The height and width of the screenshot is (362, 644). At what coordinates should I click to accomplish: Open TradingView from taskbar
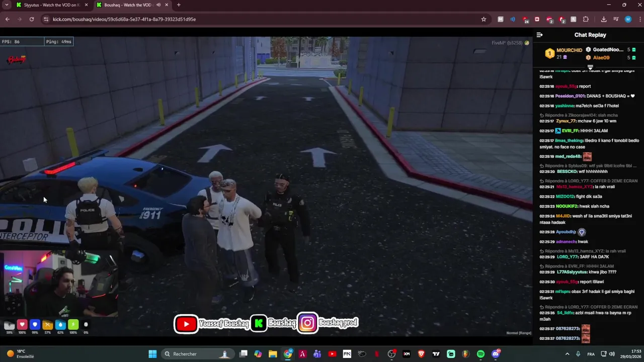(436, 354)
